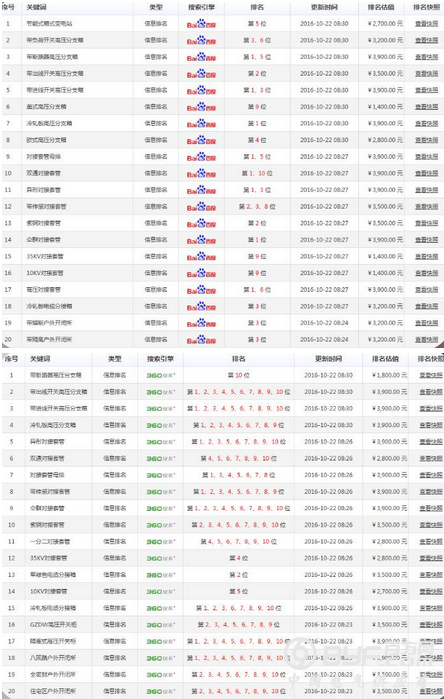
Task: Click the Baidu logo in Baidu table row 13
Action: click(201, 223)
